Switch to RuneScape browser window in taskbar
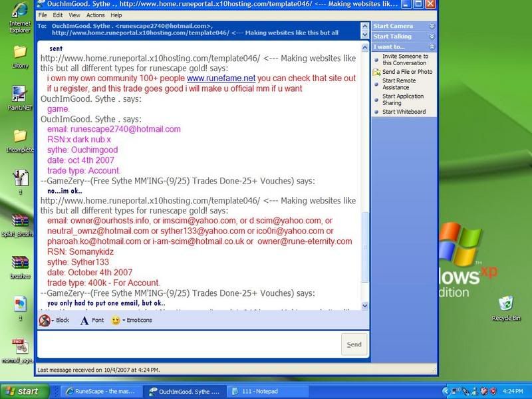Viewport: 532px width, 399px height. 101,391
